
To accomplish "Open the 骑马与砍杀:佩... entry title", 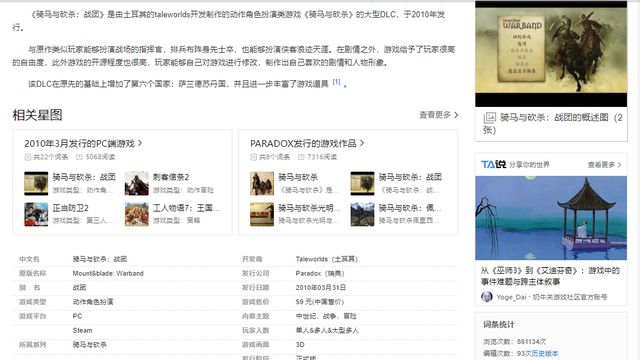I will 410,208.
